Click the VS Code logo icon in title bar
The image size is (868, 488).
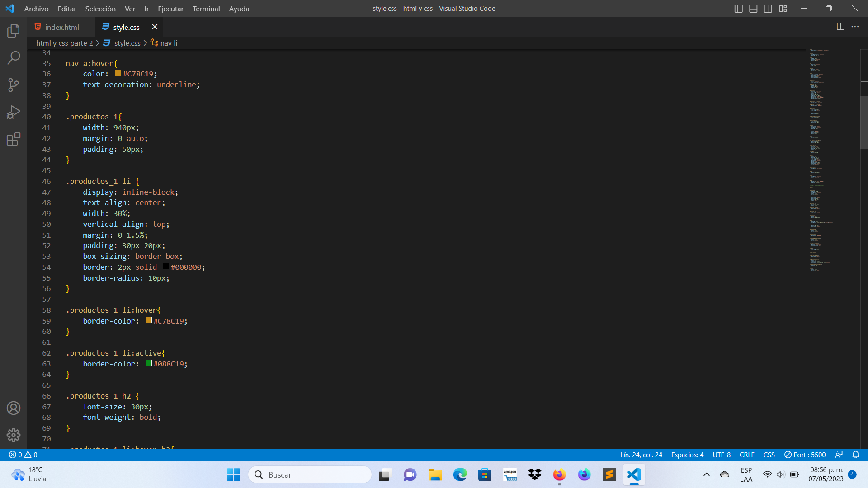(x=10, y=9)
